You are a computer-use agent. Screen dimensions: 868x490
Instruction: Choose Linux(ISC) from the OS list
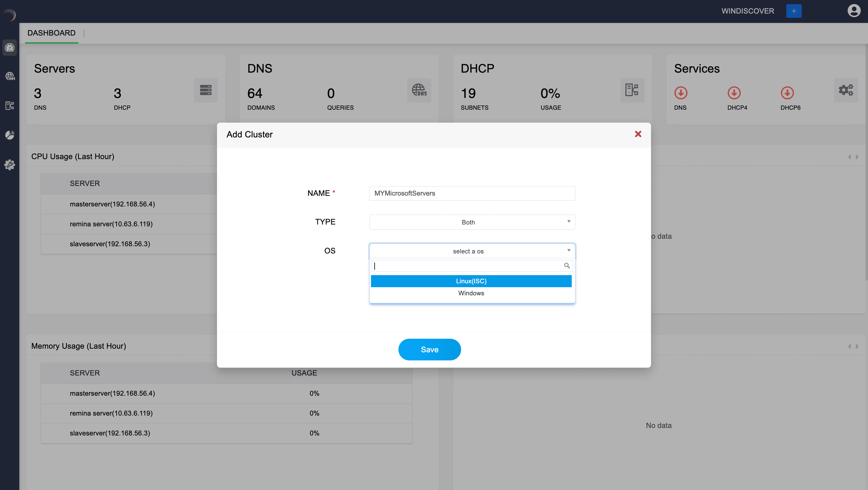click(x=471, y=281)
